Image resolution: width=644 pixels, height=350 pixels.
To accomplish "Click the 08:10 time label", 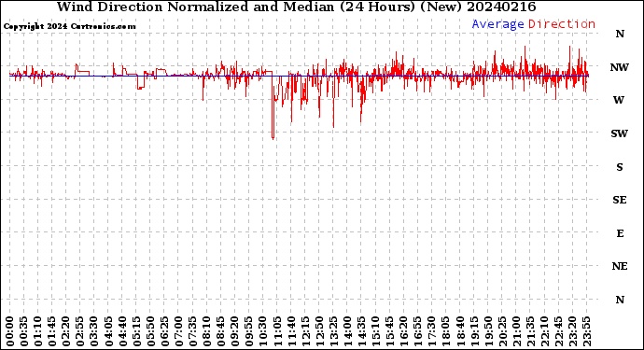I will click(x=207, y=331).
